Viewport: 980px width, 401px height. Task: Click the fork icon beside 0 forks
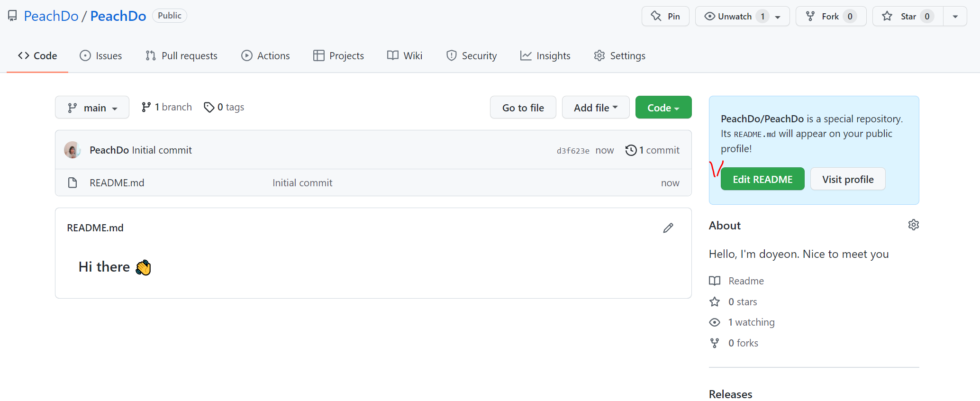715,343
